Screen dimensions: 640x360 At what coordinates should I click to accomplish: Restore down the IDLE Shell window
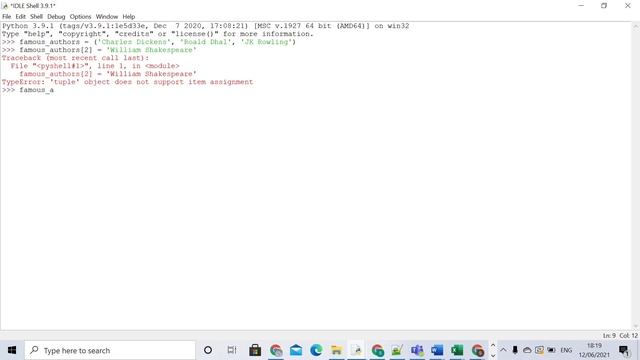click(604, 6)
